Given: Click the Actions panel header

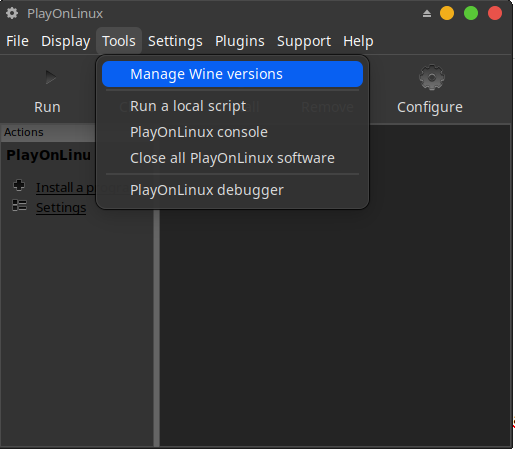Looking at the screenshot, I should point(49,132).
